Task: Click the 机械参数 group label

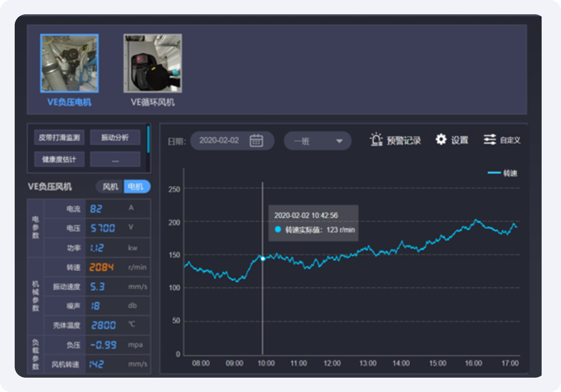Action: (35, 296)
